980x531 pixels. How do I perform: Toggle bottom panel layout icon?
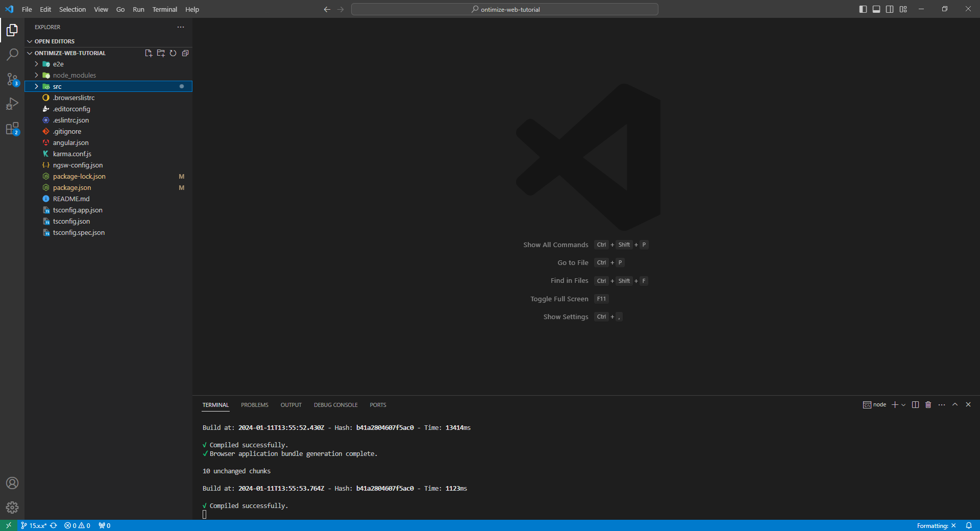pos(876,9)
